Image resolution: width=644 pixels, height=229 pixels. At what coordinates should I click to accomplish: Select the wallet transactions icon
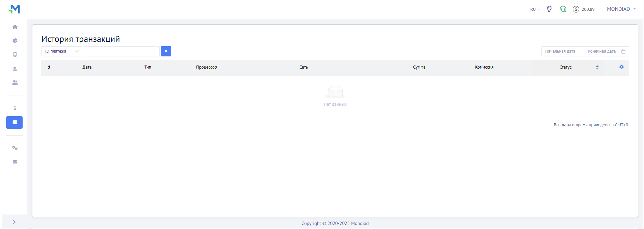pos(15,122)
